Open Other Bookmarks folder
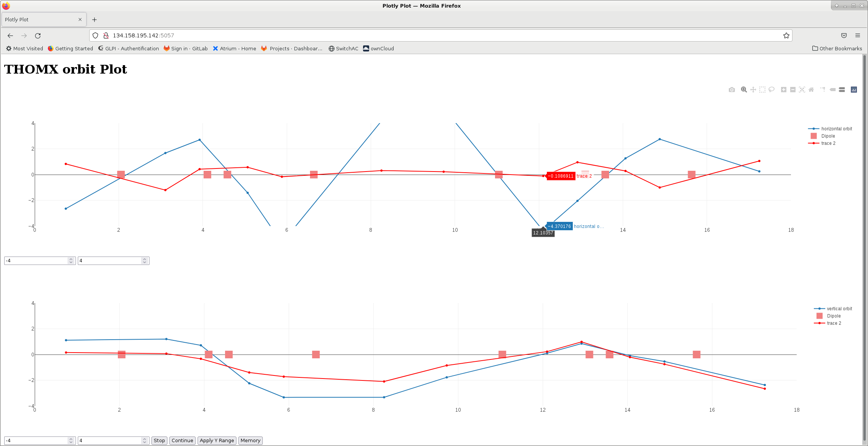Screen dimensions: 868x446 tap(837, 48)
